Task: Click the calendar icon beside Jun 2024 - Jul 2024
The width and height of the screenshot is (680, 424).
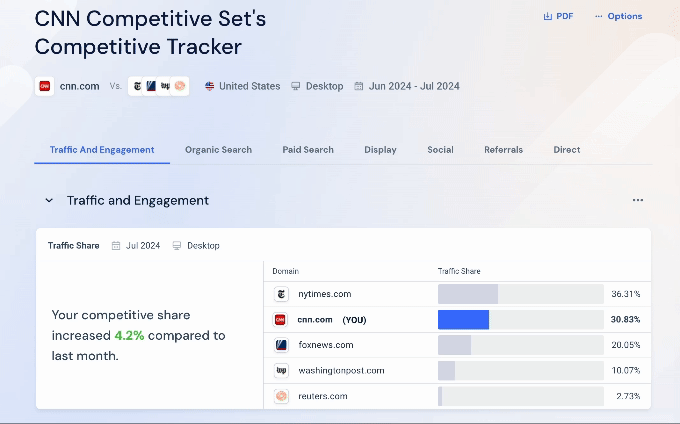Action: point(359,86)
